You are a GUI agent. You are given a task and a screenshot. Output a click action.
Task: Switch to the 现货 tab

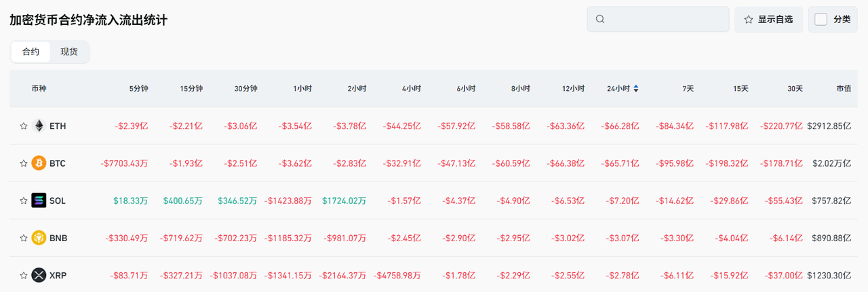(x=69, y=51)
